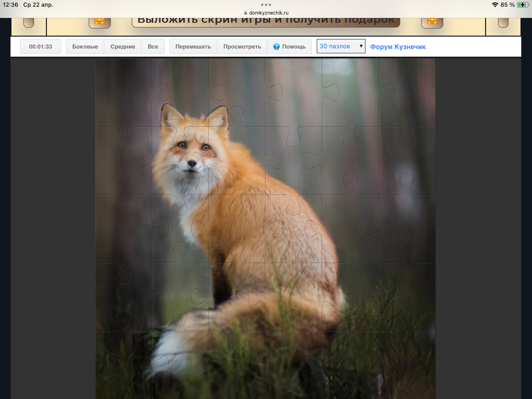Image resolution: width=532 pixels, height=399 pixels.
Task: Tap the domkyznechik.ru address bar
Action: coord(269,13)
